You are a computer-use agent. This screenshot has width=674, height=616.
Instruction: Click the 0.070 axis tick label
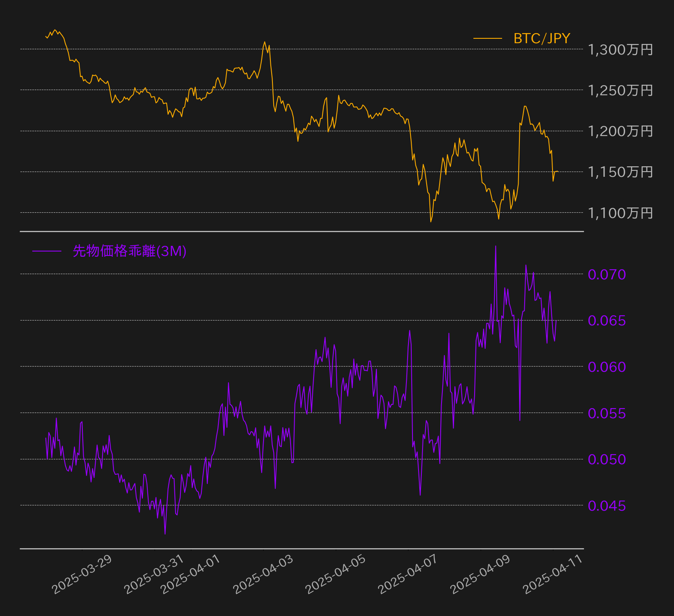click(x=607, y=274)
